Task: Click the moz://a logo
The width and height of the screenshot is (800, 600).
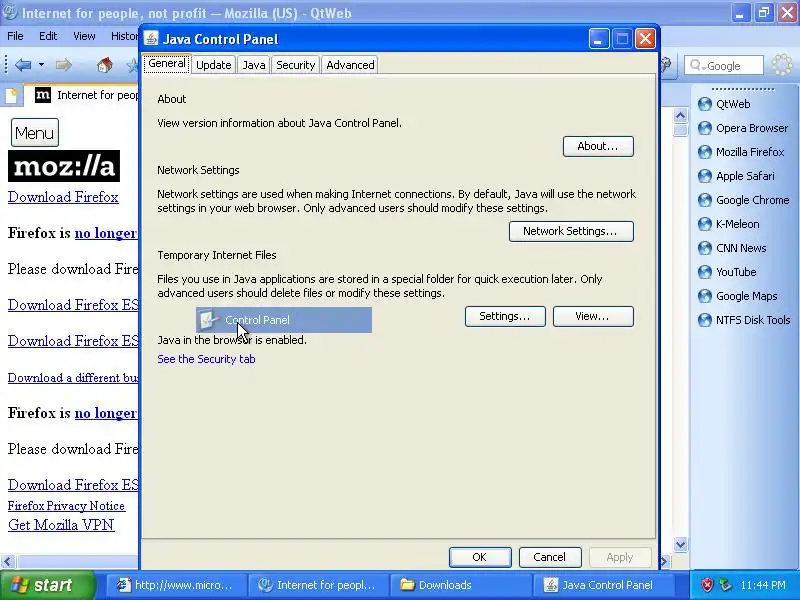Action: [x=64, y=166]
